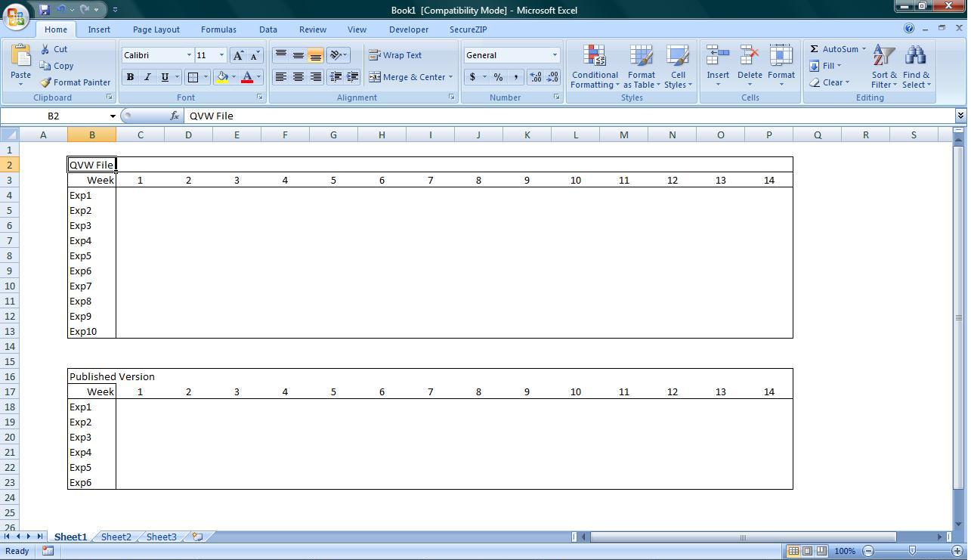This screenshot has height=560, width=971.
Task: Expand number format General dropdown
Action: point(555,55)
